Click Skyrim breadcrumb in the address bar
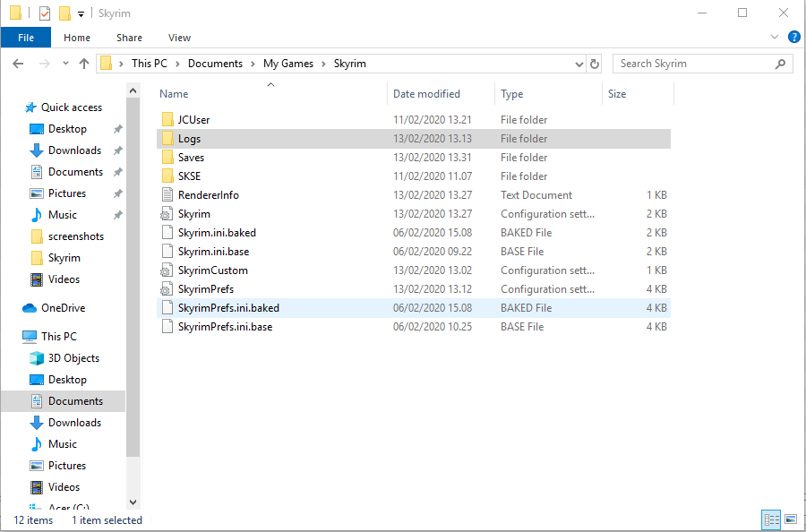The height and width of the screenshot is (532, 806). pos(350,64)
